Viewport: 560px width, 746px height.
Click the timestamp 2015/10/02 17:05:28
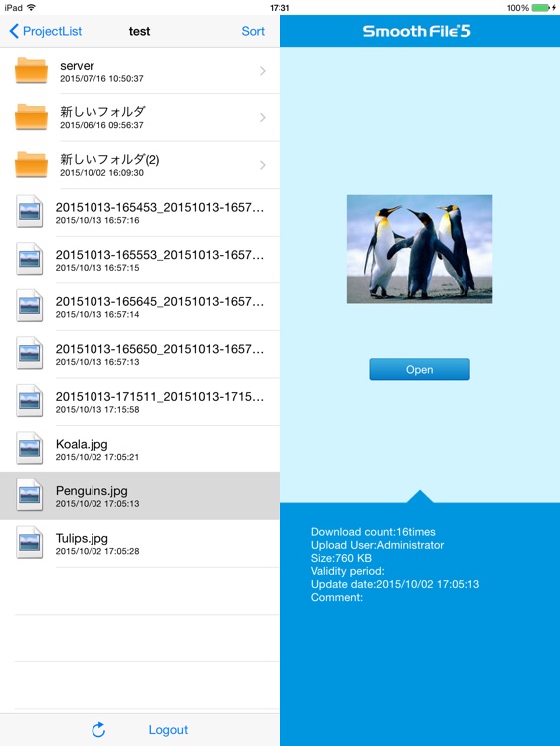click(97, 551)
